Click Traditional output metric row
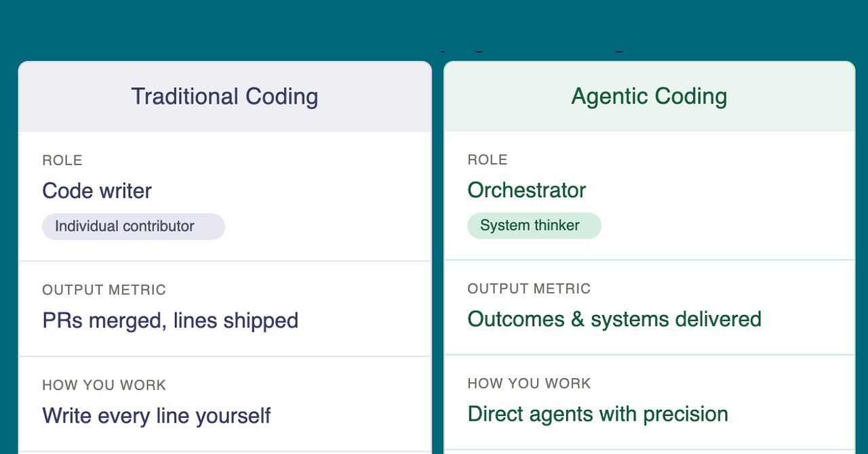The image size is (868, 454). click(x=225, y=309)
